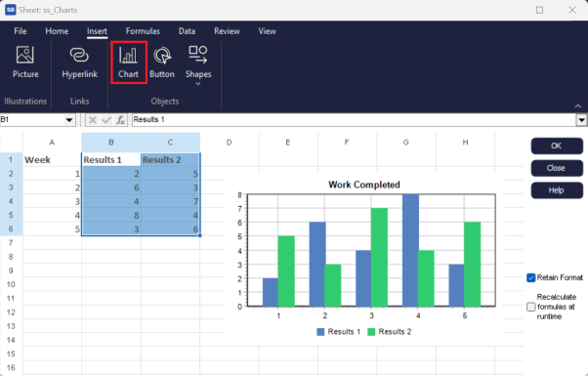588x376 pixels.
Task: Expand the formula bar dropdown arrow
Action: pos(581,120)
